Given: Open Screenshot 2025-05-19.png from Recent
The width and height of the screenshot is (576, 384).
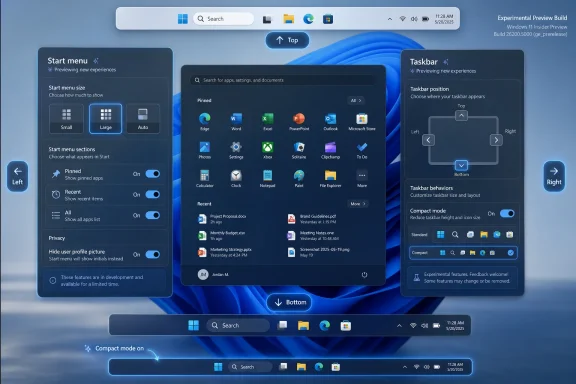Looking at the screenshot, I should point(318,252).
